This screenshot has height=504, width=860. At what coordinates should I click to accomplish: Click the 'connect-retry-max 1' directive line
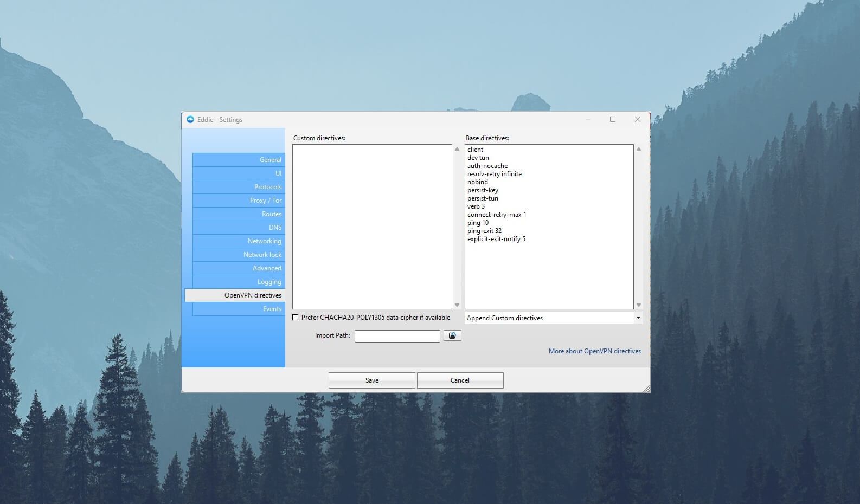497,215
